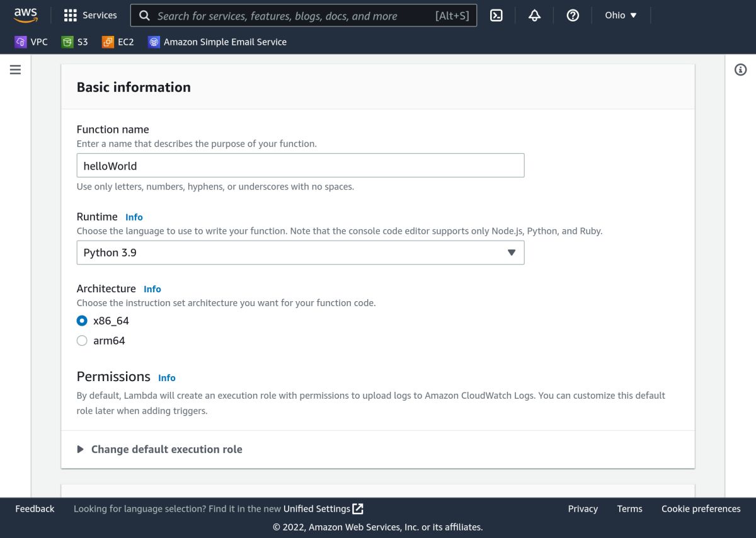This screenshot has height=538, width=756.
Task: Click the Runtime Info link
Action: pos(134,217)
